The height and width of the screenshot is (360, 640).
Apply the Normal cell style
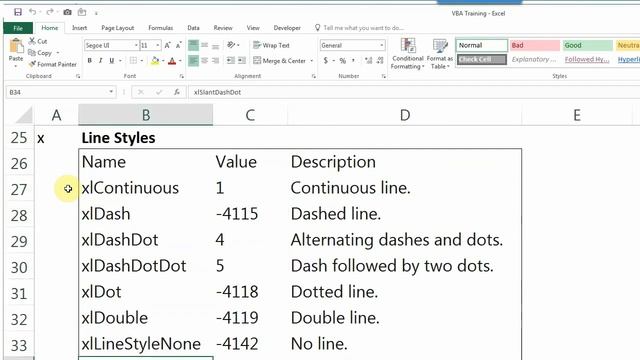[482, 45]
